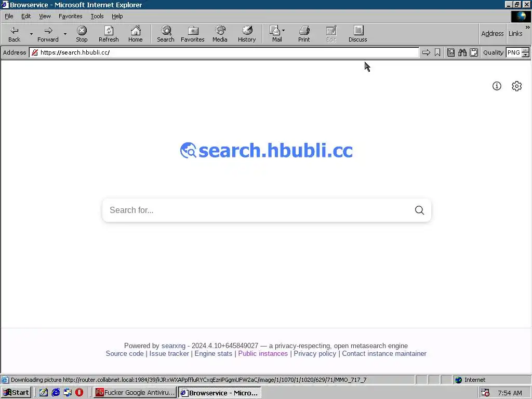Refresh the current page
Image resolution: width=532 pixels, height=399 pixels.
109,34
